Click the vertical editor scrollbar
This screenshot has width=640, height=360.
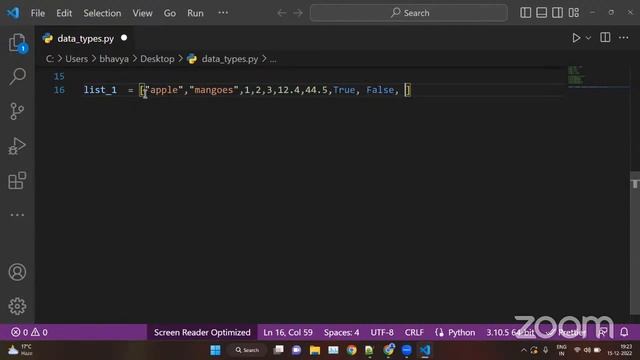pyautogui.click(x=635, y=242)
